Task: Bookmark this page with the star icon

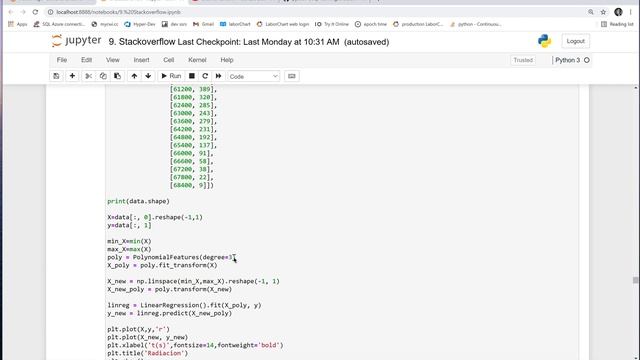Action: (603, 12)
